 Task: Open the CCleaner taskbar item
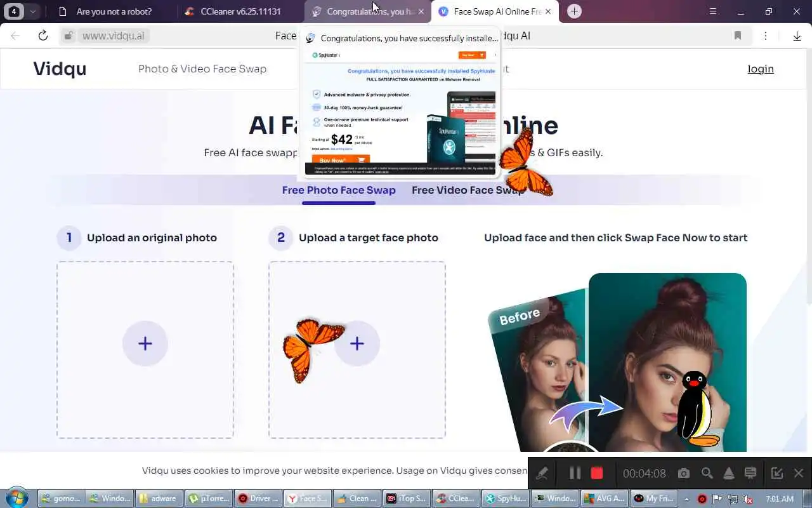click(x=455, y=498)
